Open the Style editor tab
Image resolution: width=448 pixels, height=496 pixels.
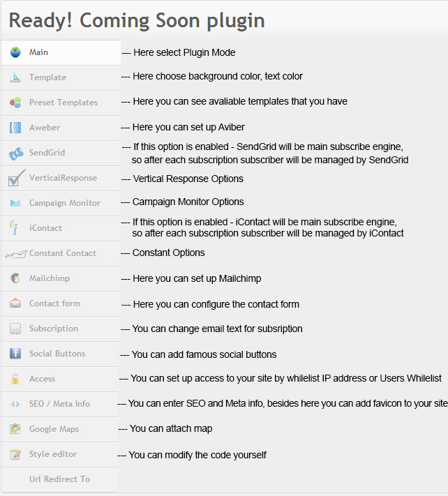tap(59, 454)
